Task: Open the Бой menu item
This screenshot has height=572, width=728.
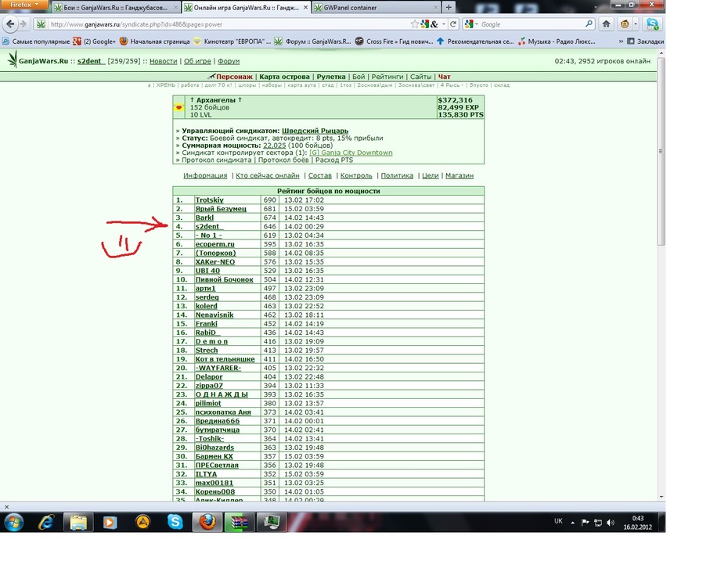Action: point(359,77)
